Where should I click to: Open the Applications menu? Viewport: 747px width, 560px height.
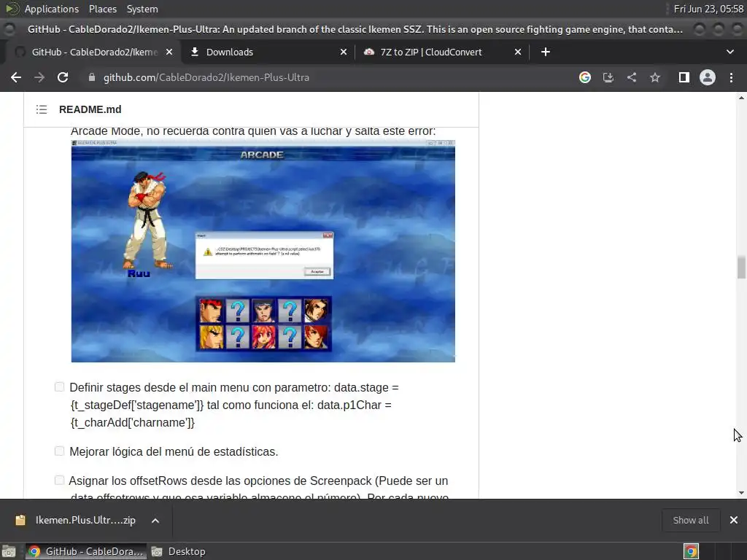pos(52,9)
